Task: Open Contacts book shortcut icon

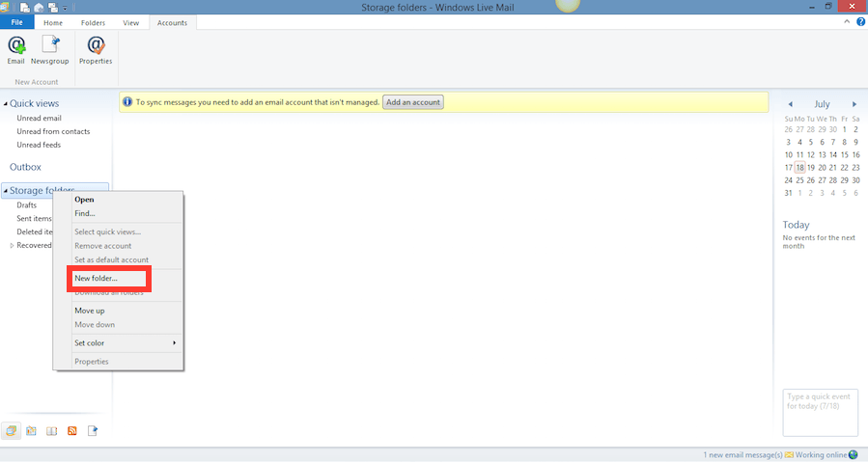Action: point(51,430)
